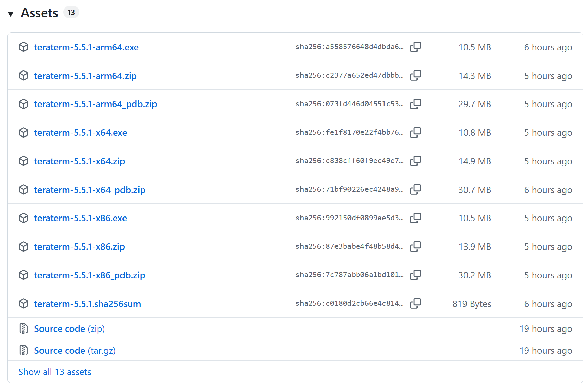Select hash text sha256:c0180d2cb66e4c814…
The height and width of the screenshot is (385, 588).
click(x=349, y=303)
